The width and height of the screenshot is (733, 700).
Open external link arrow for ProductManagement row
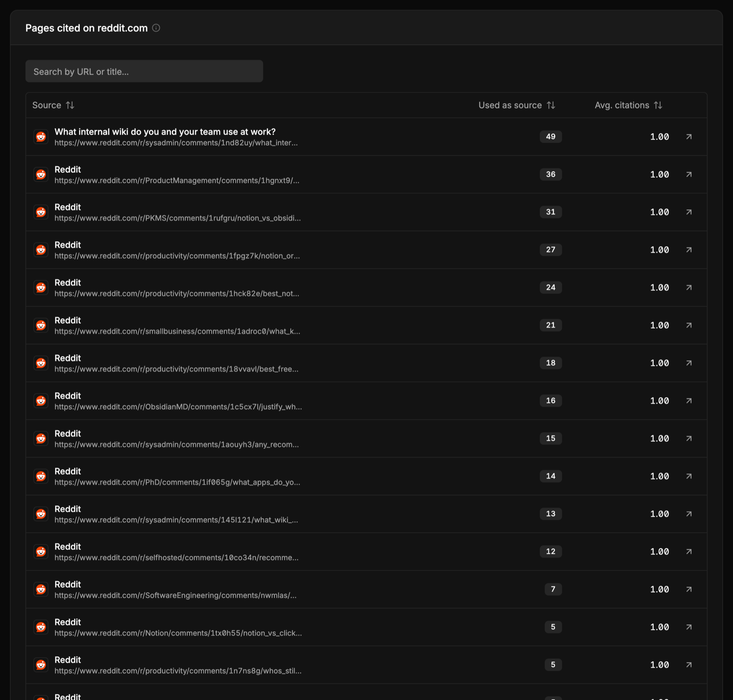[689, 174]
